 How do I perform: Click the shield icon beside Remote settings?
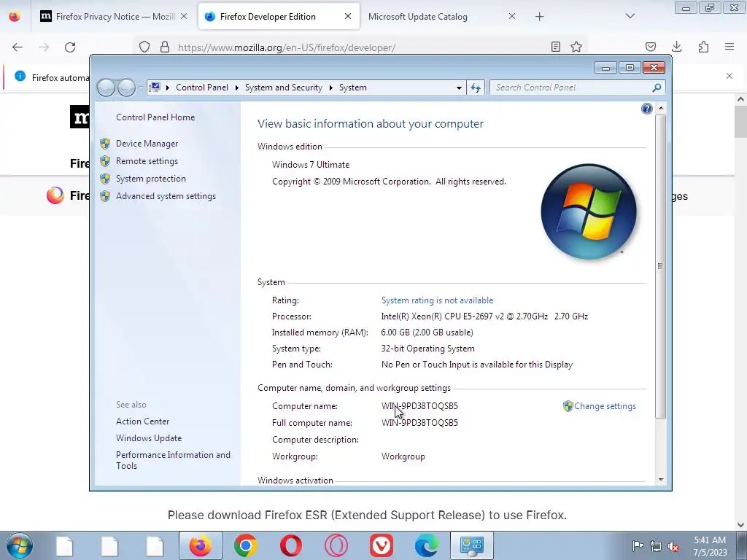[x=105, y=161]
